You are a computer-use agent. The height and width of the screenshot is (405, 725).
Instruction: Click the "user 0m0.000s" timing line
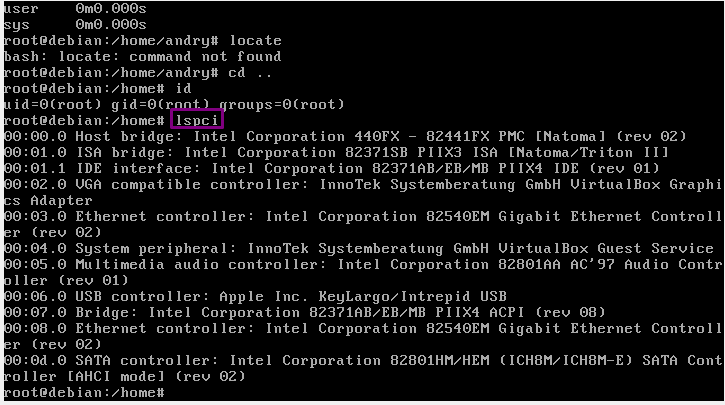coord(75,8)
